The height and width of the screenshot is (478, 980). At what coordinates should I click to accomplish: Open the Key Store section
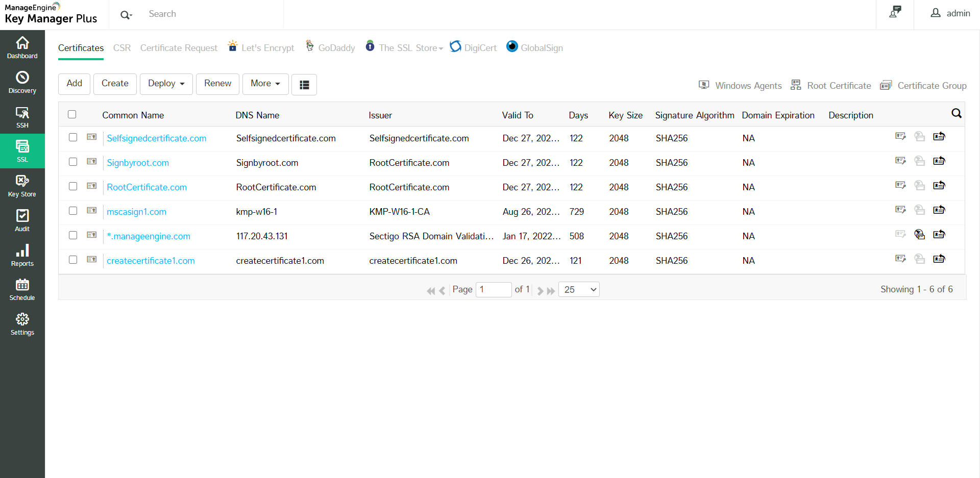[22, 186]
